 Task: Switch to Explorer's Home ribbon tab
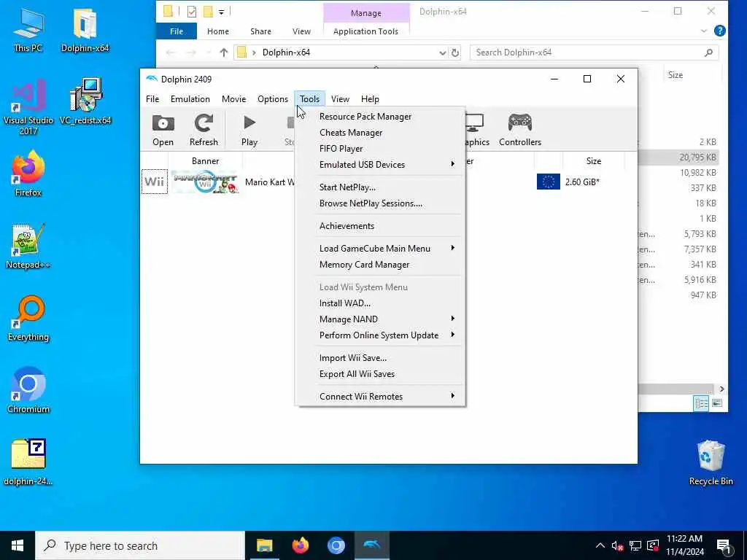217,31
